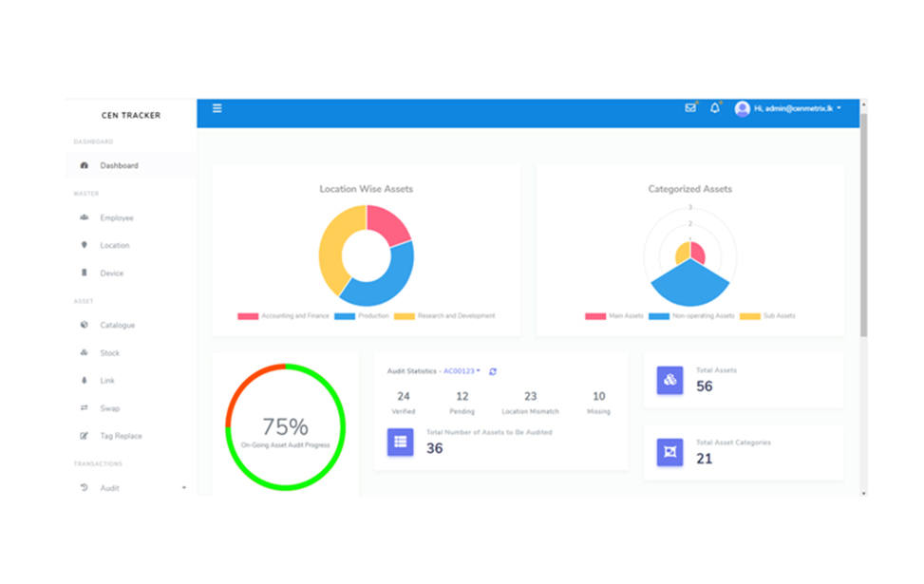Open the mail envelope icon

[x=690, y=108]
